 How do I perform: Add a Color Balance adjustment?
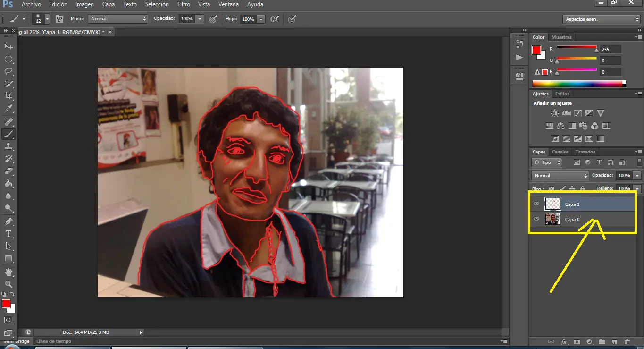(561, 126)
